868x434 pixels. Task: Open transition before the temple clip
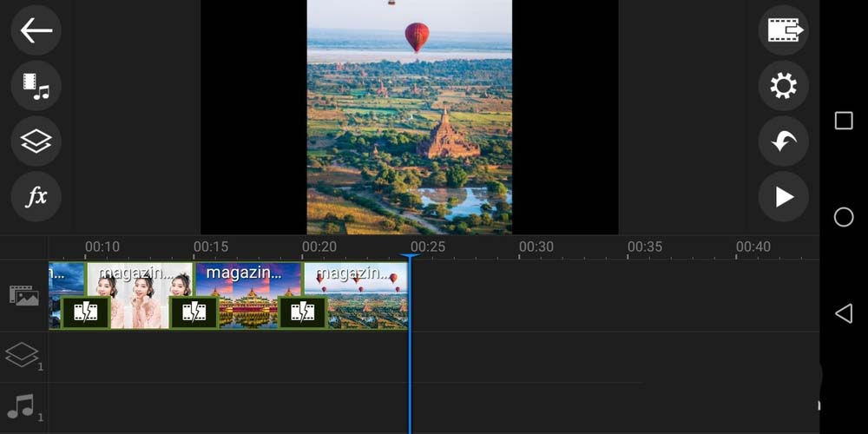point(194,312)
